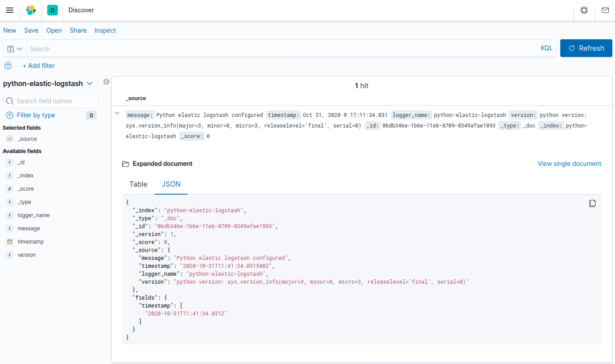Viewport: 615px width, 364px height.
Task: Click the Expanded document folder icon
Action: 126,164
